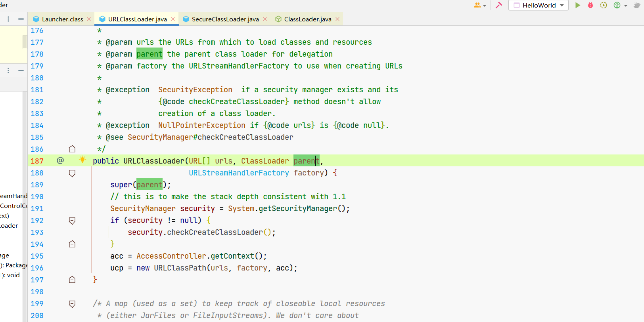The image size is (644, 322).
Task: Close the Launcher.class tab
Action: click(89, 19)
